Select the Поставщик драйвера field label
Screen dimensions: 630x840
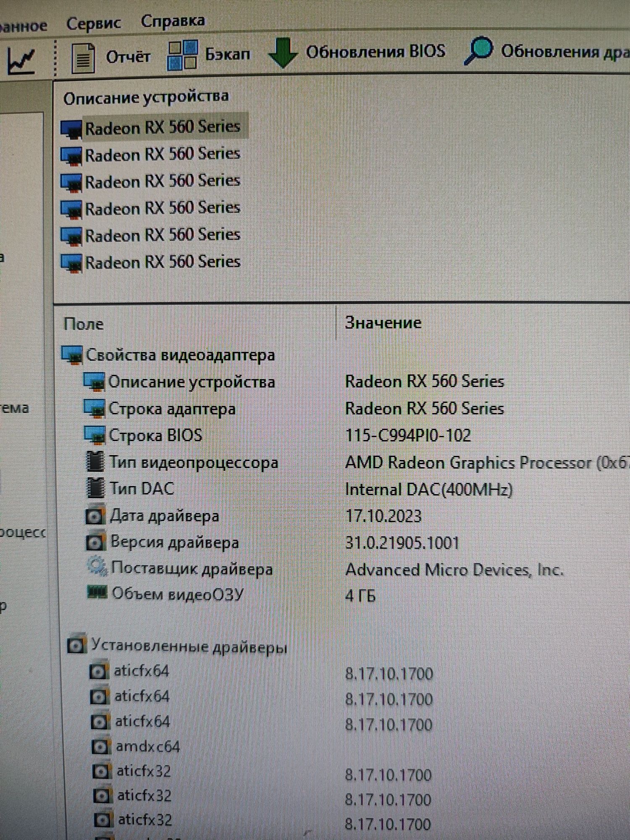(x=192, y=569)
